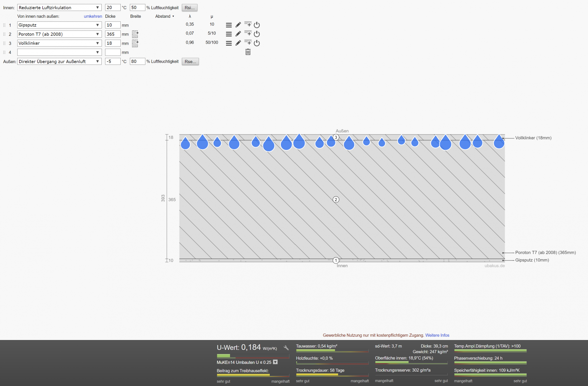This screenshot has width=588, height=386.
Task: Add wood stud pattern to Poroton T7 layer
Action: pyautogui.click(x=135, y=34)
